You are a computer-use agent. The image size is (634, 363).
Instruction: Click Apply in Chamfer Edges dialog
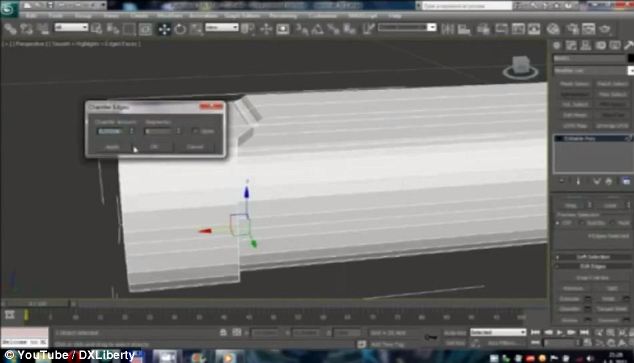point(112,147)
